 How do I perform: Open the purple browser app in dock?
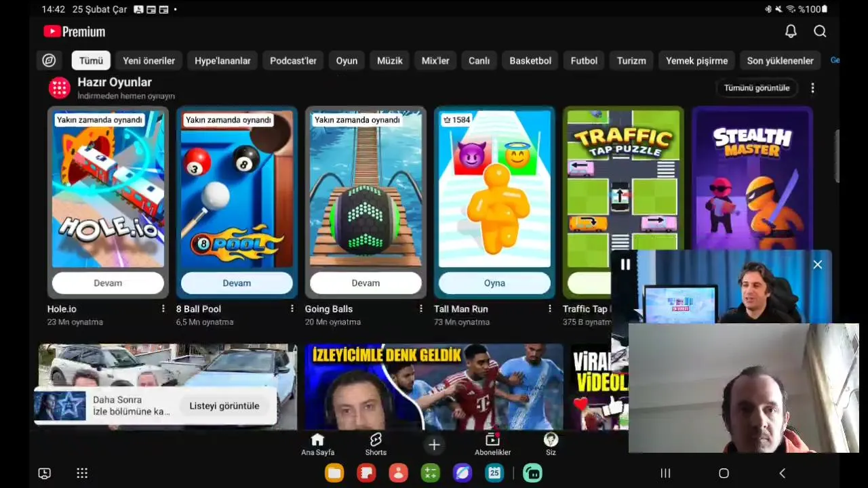click(462, 473)
